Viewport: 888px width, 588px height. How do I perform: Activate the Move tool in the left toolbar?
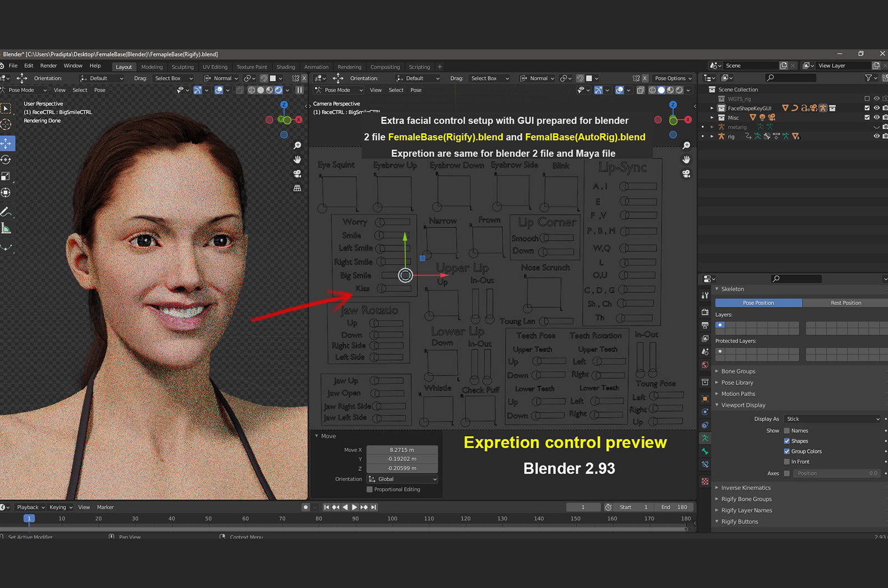point(6,143)
